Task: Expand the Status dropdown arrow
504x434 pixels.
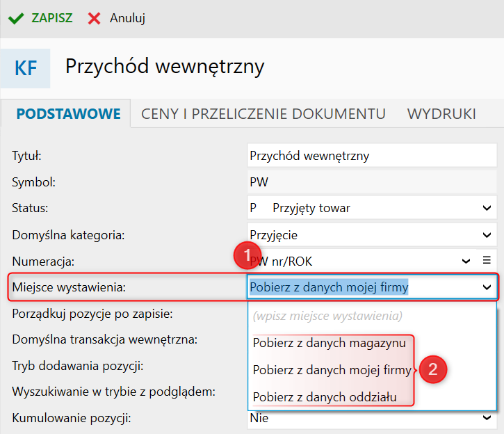Action: pyautogui.click(x=487, y=208)
